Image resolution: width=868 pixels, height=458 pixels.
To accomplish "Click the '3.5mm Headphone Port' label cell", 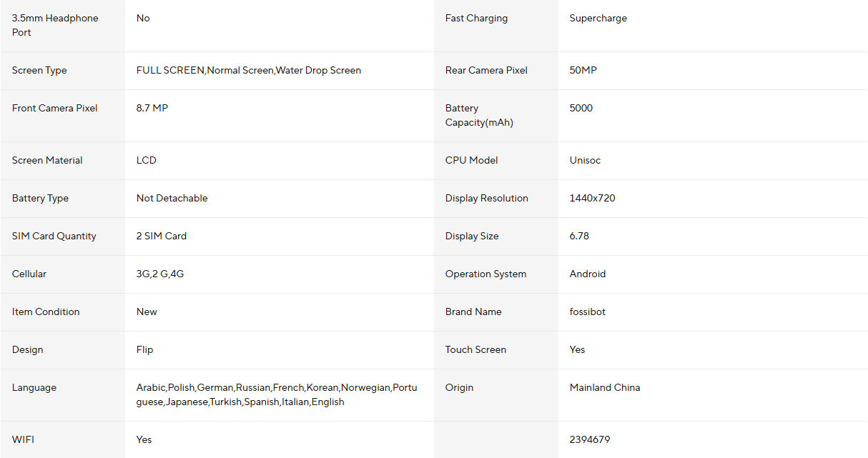I will [x=55, y=25].
